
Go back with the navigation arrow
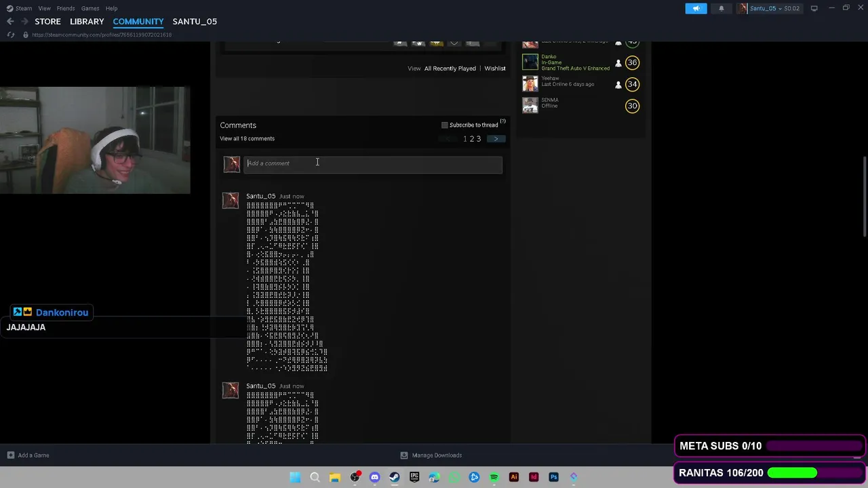pos(10,22)
